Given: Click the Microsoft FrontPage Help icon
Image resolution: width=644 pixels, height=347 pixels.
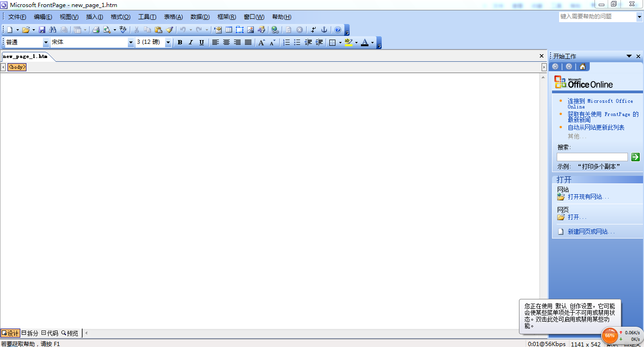Looking at the screenshot, I should [338, 30].
